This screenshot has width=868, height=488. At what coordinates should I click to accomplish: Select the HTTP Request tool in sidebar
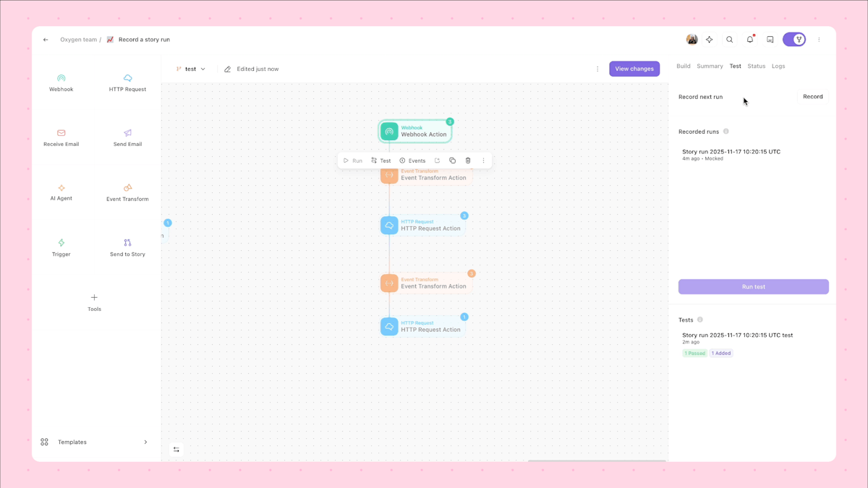[127, 83]
